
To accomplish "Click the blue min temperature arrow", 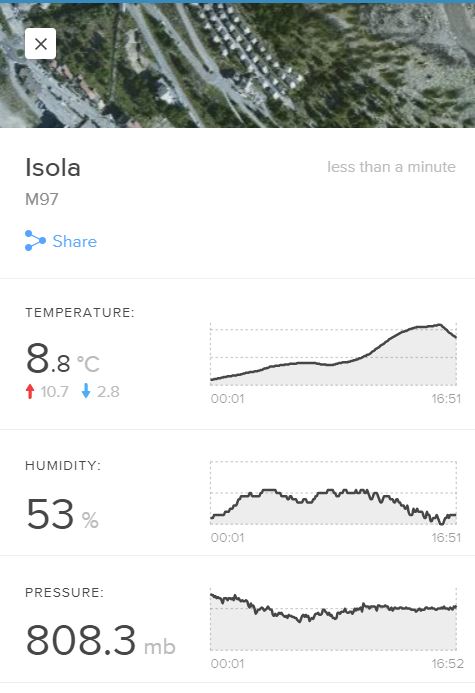I will pyautogui.click(x=86, y=391).
